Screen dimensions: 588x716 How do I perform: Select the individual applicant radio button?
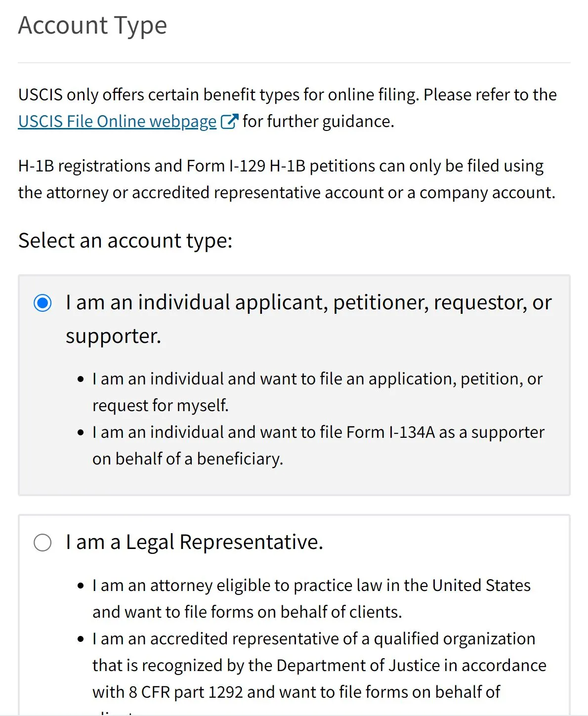[x=44, y=303]
